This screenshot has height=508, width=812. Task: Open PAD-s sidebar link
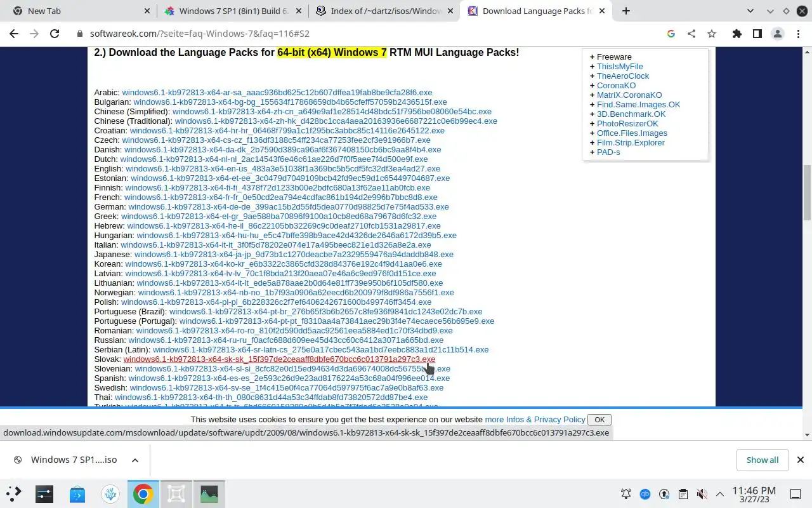click(x=608, y=152)
